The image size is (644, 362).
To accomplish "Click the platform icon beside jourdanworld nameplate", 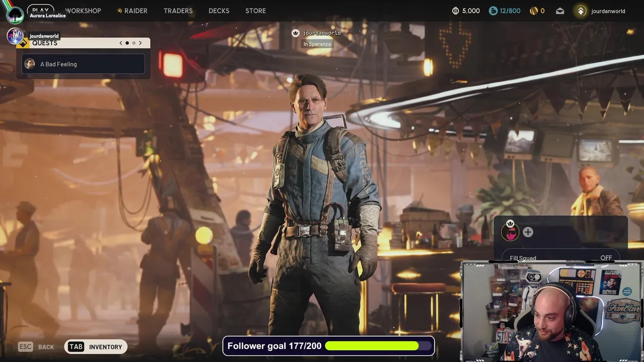I will [x=295, y=33].
